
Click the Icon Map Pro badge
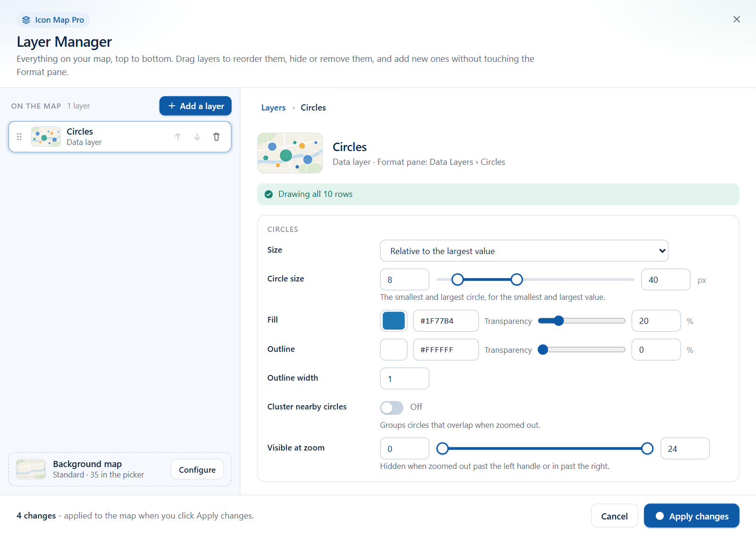[53, 20]
